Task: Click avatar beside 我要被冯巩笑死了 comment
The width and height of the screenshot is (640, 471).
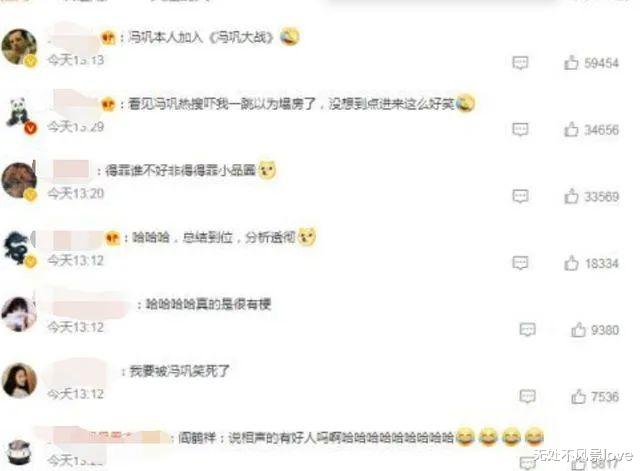Action: [19, 380]
